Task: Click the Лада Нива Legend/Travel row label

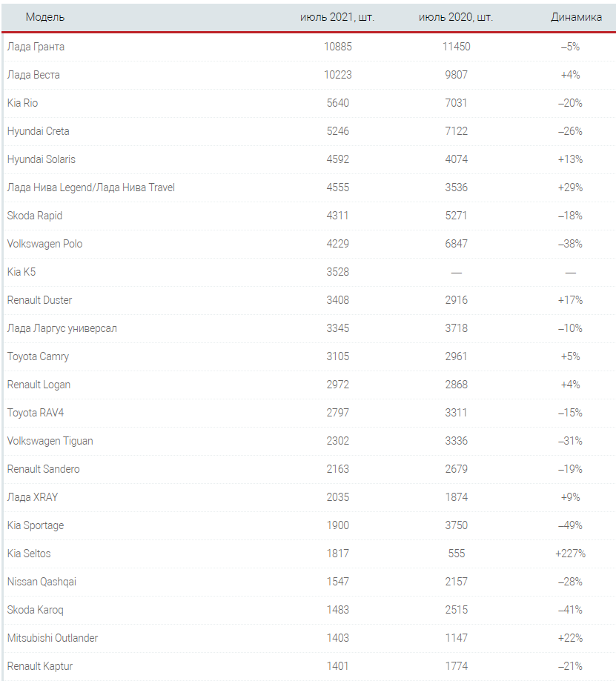Action: click(x=90, y=187)
